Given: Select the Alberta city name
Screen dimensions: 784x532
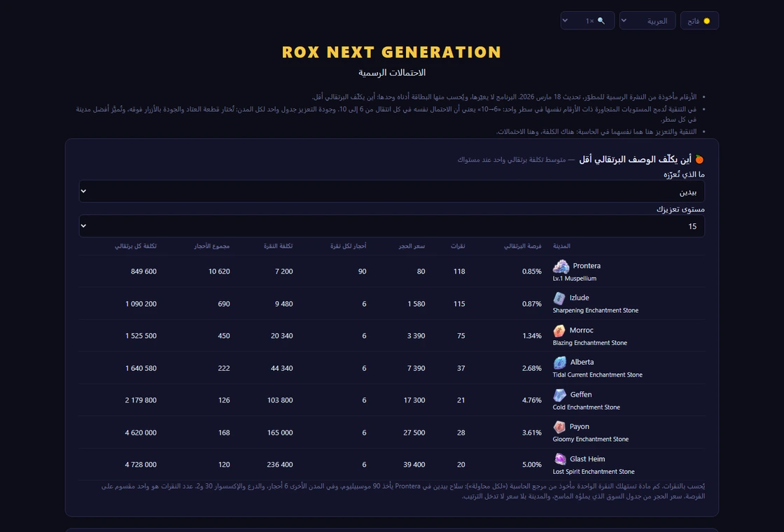Looking at the screenshot, I should coord(582,362).
